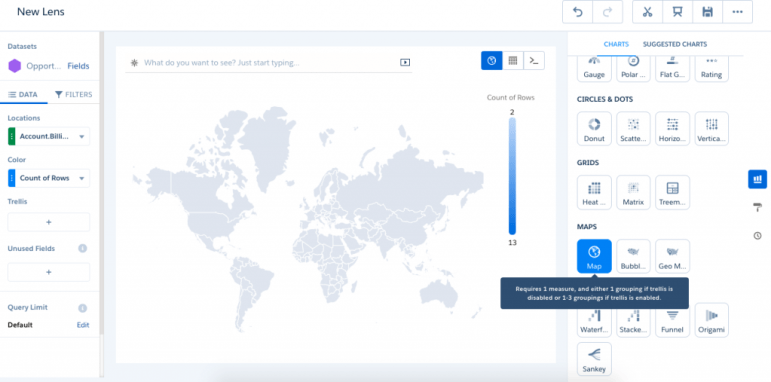The image size is (771, 382).
Task: Click the Opport... dataset name
Action: [44, 66]
